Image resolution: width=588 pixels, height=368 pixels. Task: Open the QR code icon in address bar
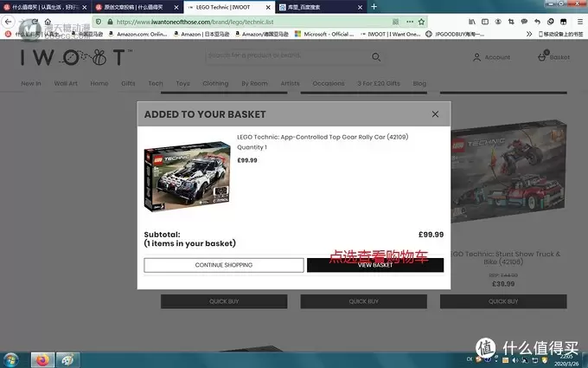coord(395,22)
